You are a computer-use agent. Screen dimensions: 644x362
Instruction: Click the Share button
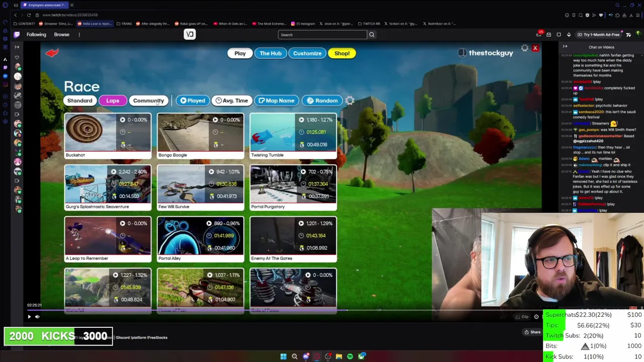[532, 332]
